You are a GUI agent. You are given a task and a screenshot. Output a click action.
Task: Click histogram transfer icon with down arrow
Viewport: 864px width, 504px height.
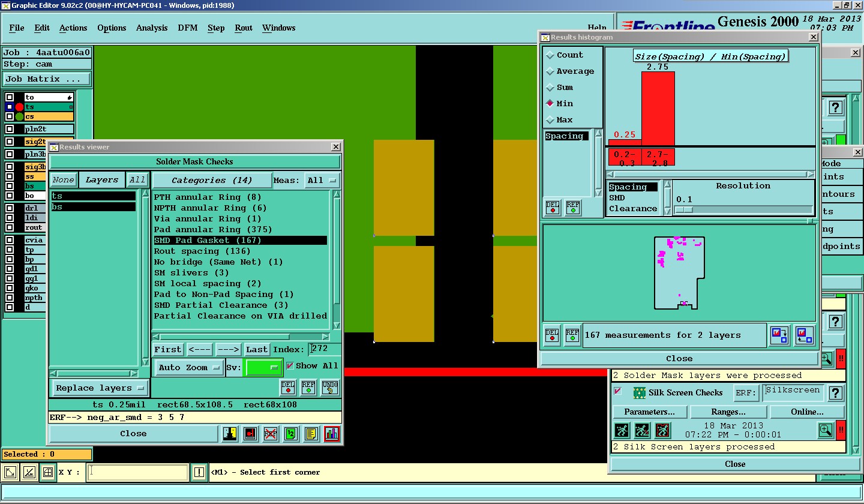point(779,335)
